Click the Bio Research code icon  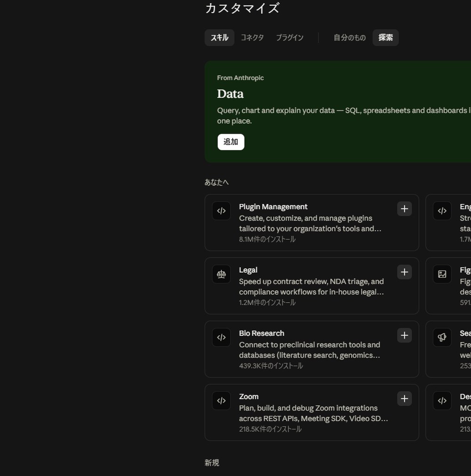coord(221,338)
